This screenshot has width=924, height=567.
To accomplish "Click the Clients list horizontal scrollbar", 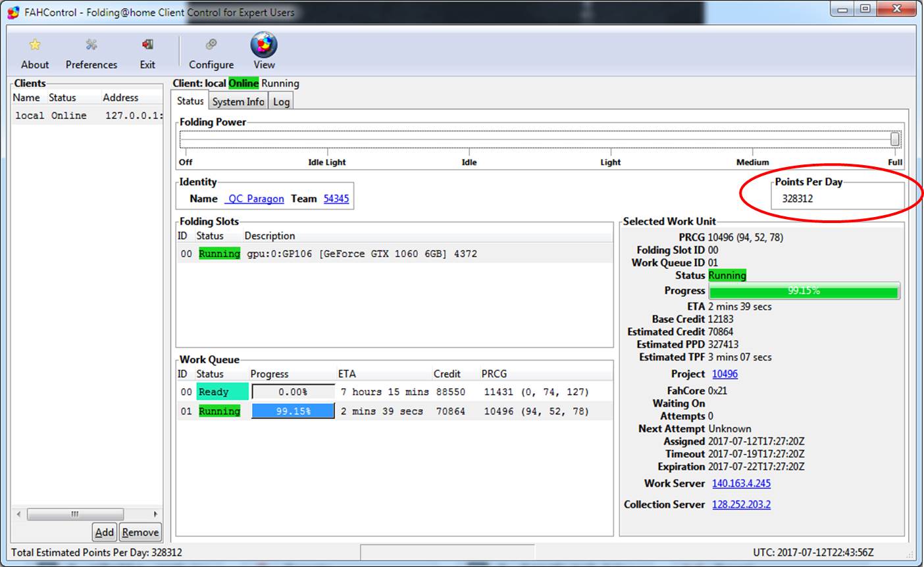I will point(75,514).
